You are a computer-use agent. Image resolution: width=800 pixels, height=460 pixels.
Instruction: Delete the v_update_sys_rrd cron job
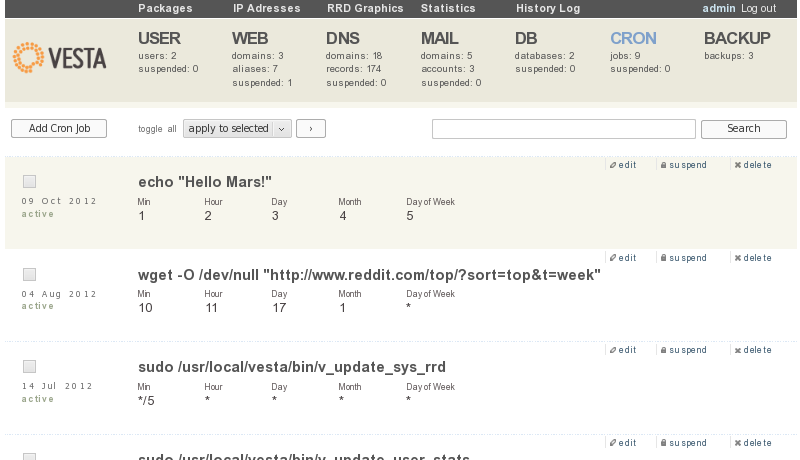(x=752, y=350)
